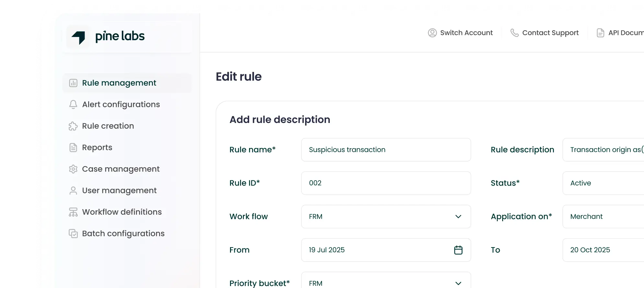Image resolution: width=644 pixels, height=288 pixels.
Task: Click the Contact Support phone icon
Action: 514,33
